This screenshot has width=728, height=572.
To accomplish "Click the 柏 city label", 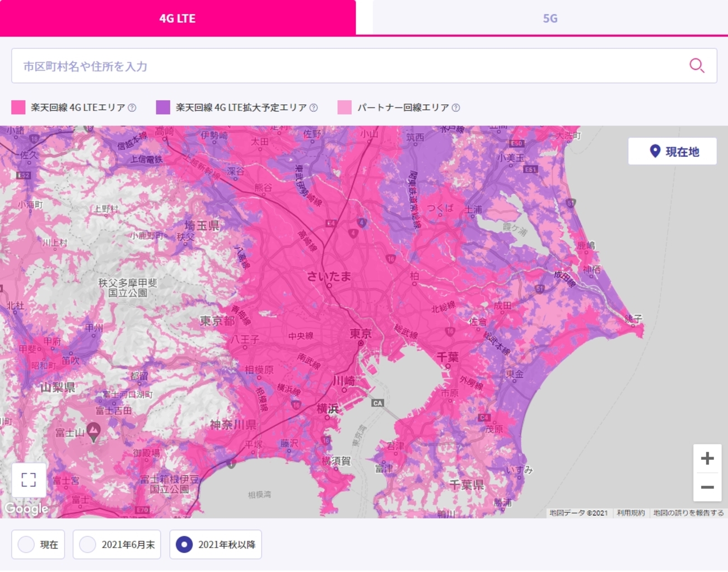I will tap(414, 276).
